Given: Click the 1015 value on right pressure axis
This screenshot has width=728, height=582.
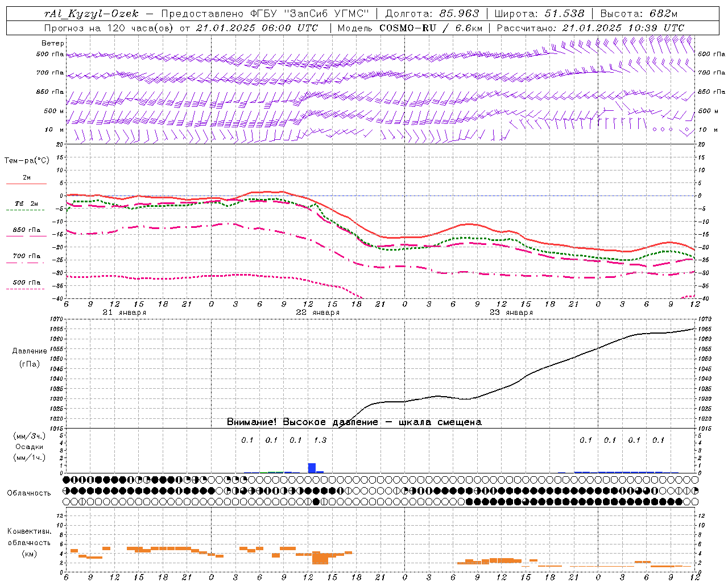Looking at the screenshot, I should click(x=705, y=429).
